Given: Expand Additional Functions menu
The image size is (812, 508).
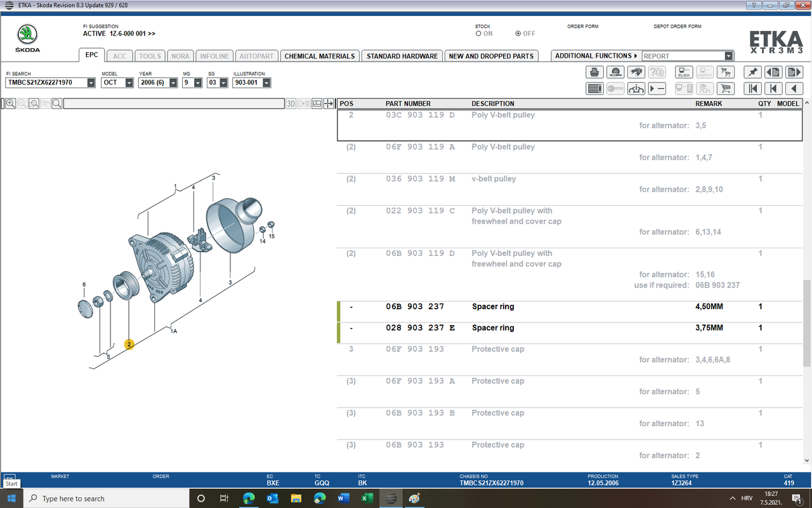Looking at the screenshot, I should coord(596,56).
